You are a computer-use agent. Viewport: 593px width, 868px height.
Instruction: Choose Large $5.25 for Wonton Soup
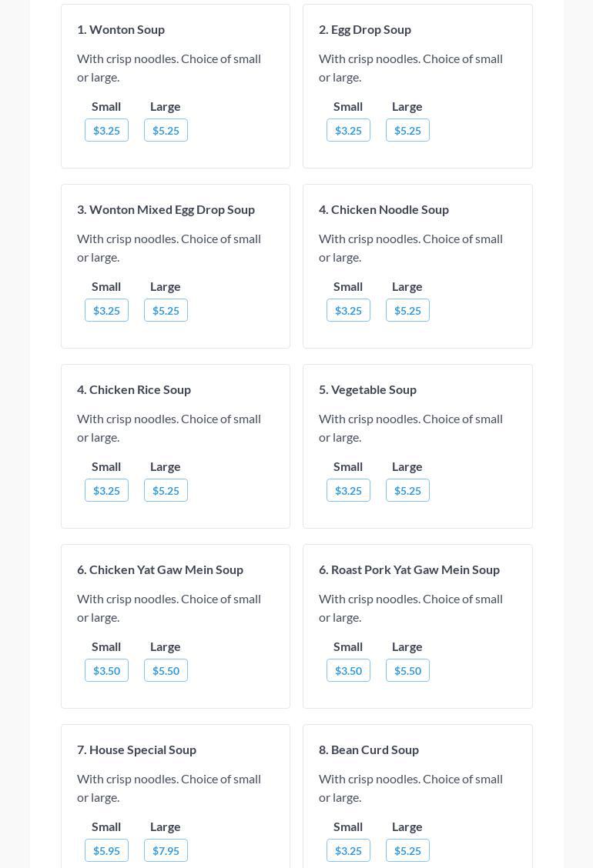coord(166,130)
